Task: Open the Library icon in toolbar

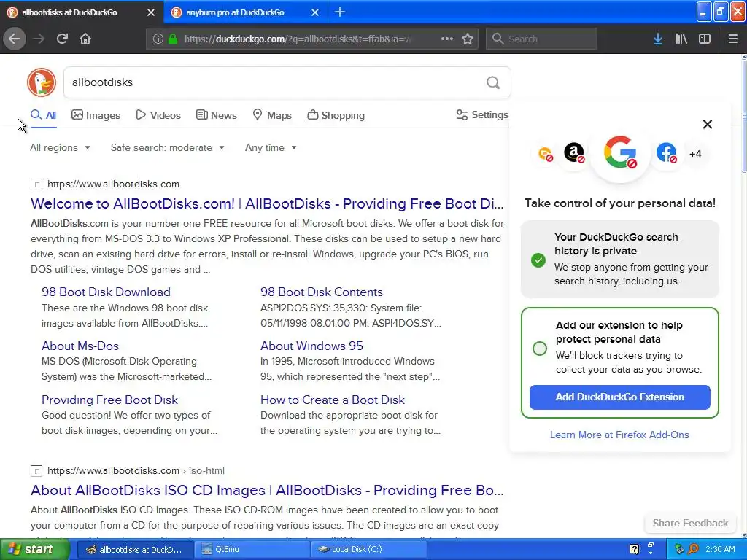Action: [681, 39]
